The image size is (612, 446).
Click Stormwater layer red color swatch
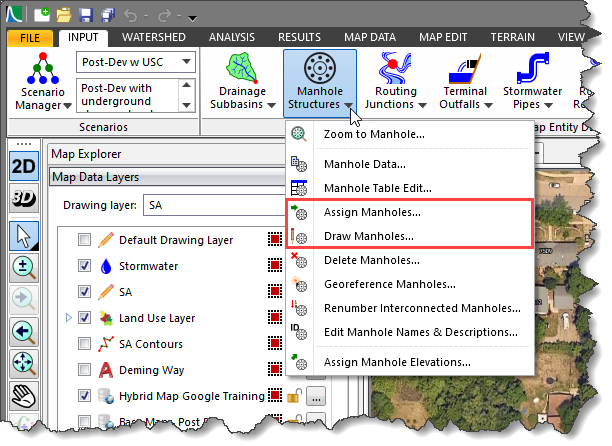[x=275, y=265]
